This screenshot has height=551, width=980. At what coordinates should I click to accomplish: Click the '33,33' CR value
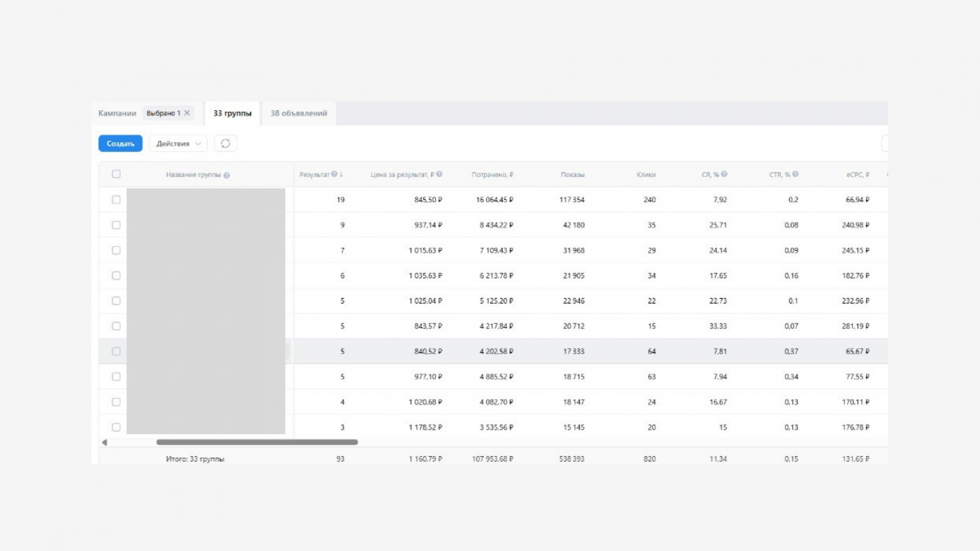pos(718,326)
